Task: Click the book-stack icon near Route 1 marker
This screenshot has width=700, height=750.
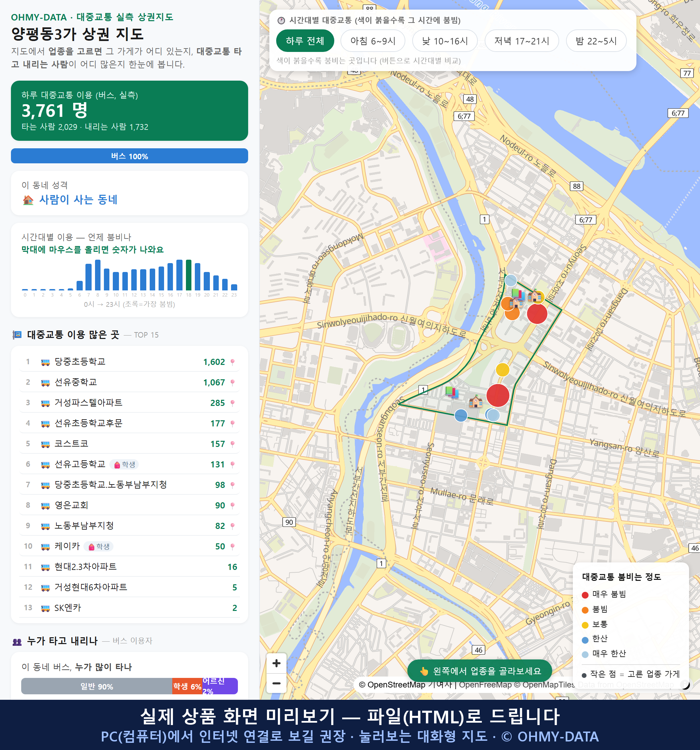Action: coord(452,392)
